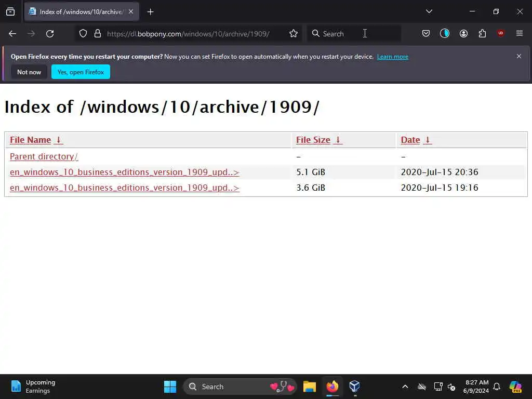The height and width of the screenshot is (399, 532).
Task: Switch to Firefox taskbar icon
Action: click(x=332, y=387)
